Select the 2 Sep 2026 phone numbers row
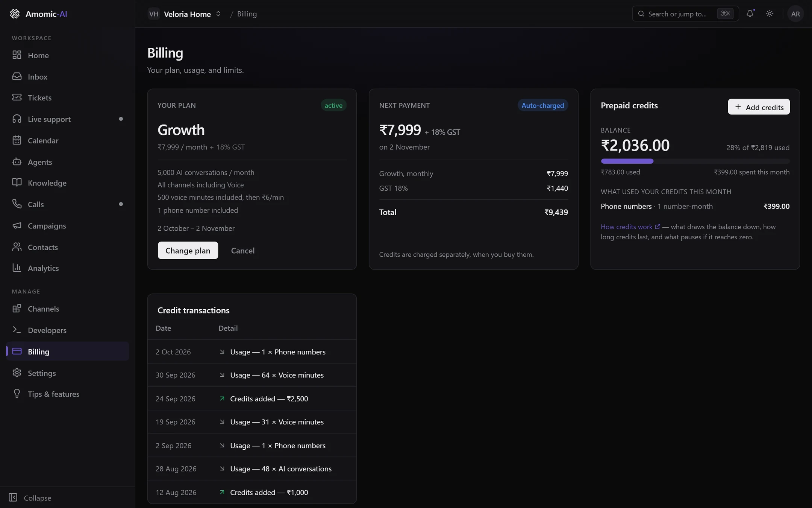 (252, 446)
